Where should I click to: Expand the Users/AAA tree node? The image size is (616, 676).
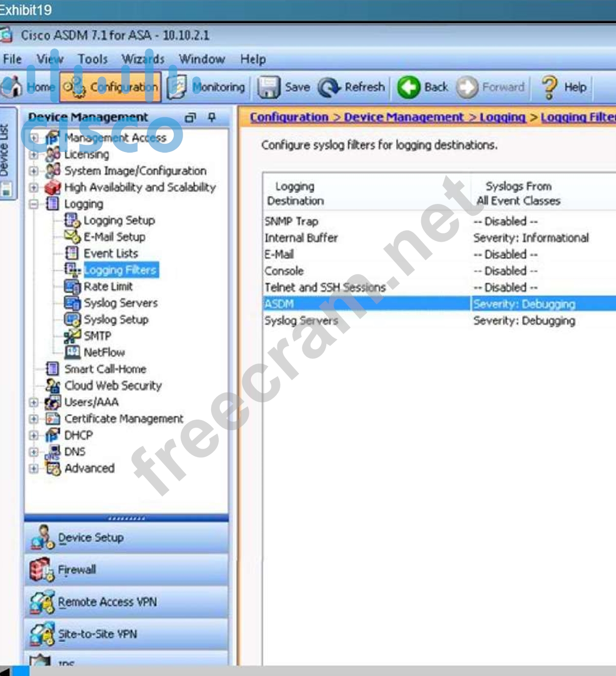click(34, 402)
